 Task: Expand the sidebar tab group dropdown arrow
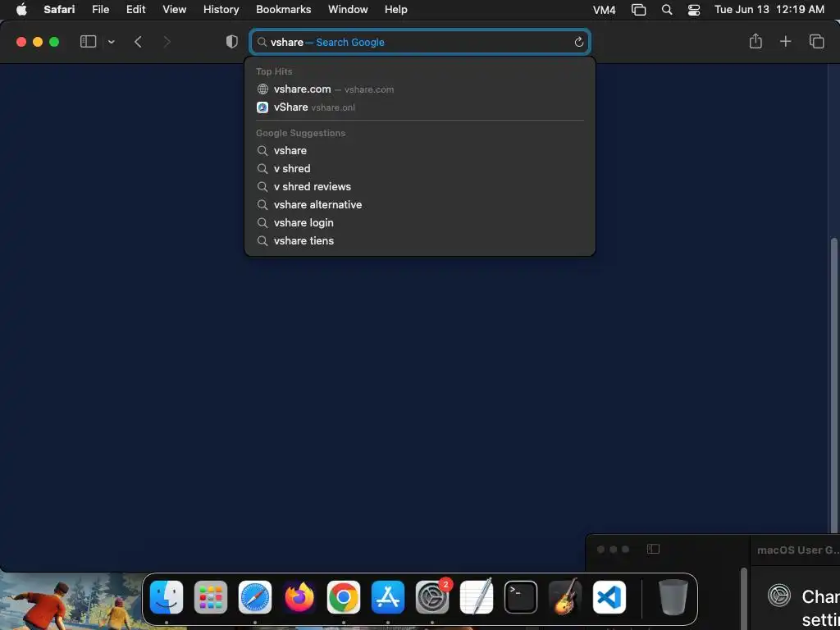(x=112, y=42)
